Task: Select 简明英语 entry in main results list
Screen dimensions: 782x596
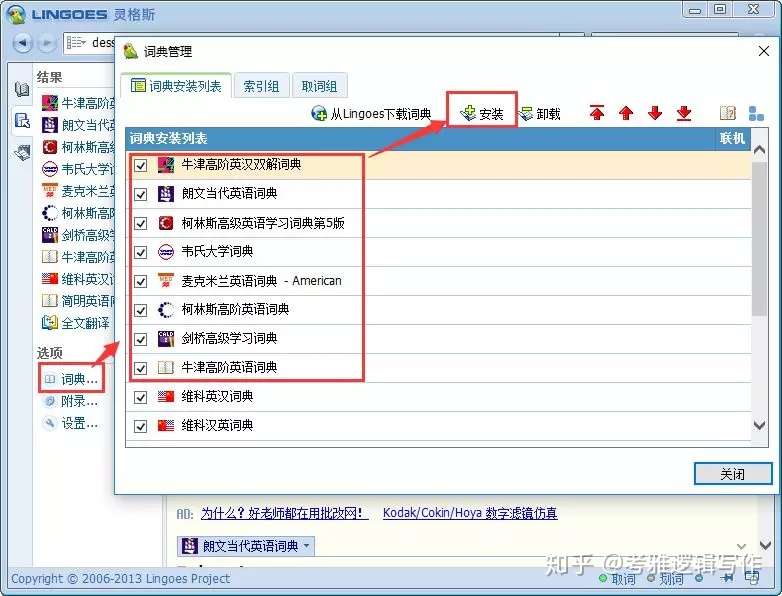Action: (x=78, y=301)
